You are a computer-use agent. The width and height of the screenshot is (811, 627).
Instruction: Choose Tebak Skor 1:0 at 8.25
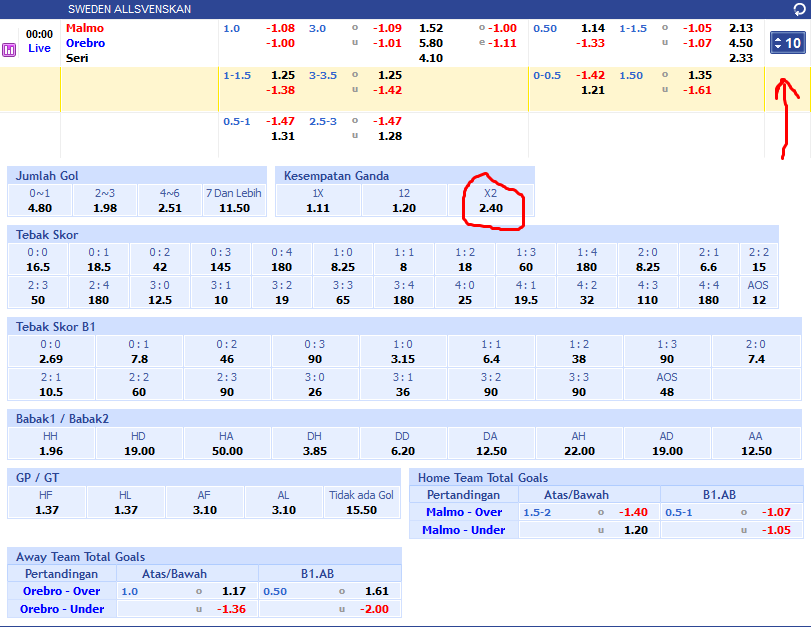click(x=343, y=267)
